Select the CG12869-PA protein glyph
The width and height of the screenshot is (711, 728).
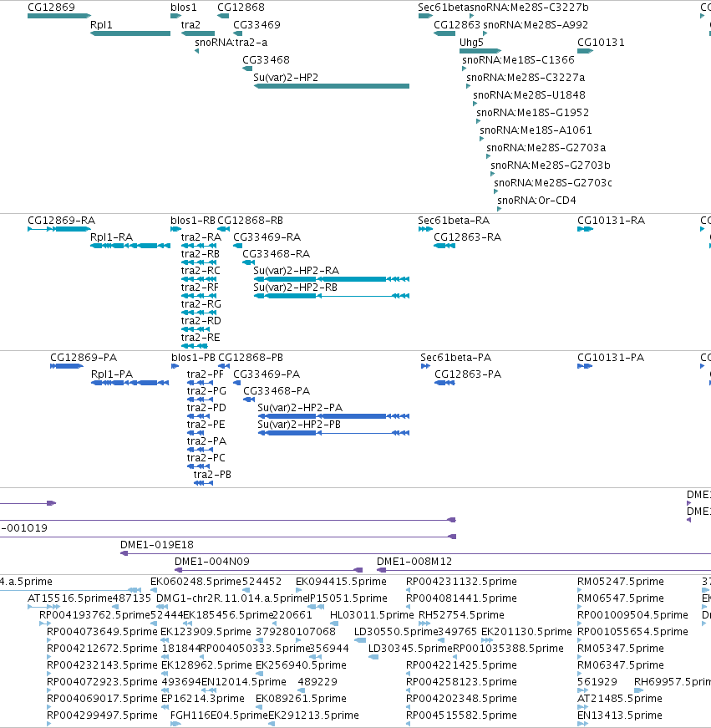(x=67, y=366)
